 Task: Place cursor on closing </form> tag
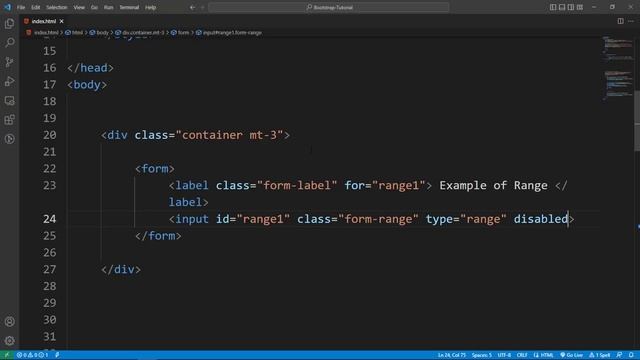click(x=158, y=236)
